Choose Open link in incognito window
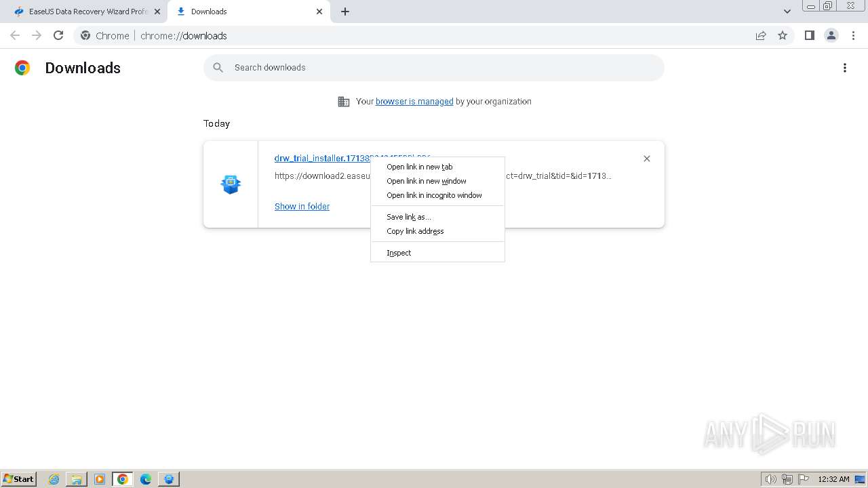Screen dimensions: 868x488 (x=437, y=195)
